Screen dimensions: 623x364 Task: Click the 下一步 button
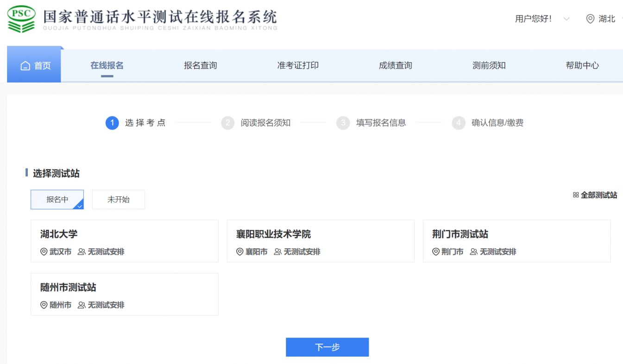(327, 347)
